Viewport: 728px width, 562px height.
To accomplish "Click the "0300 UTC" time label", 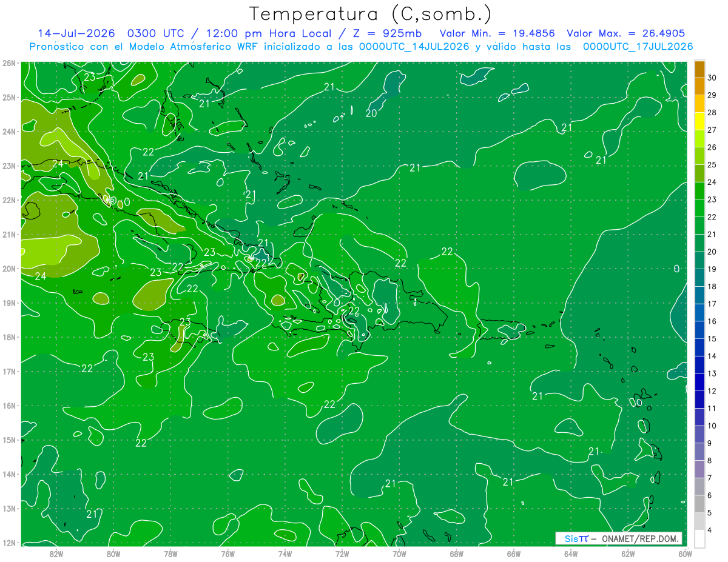I will (157, 33).
